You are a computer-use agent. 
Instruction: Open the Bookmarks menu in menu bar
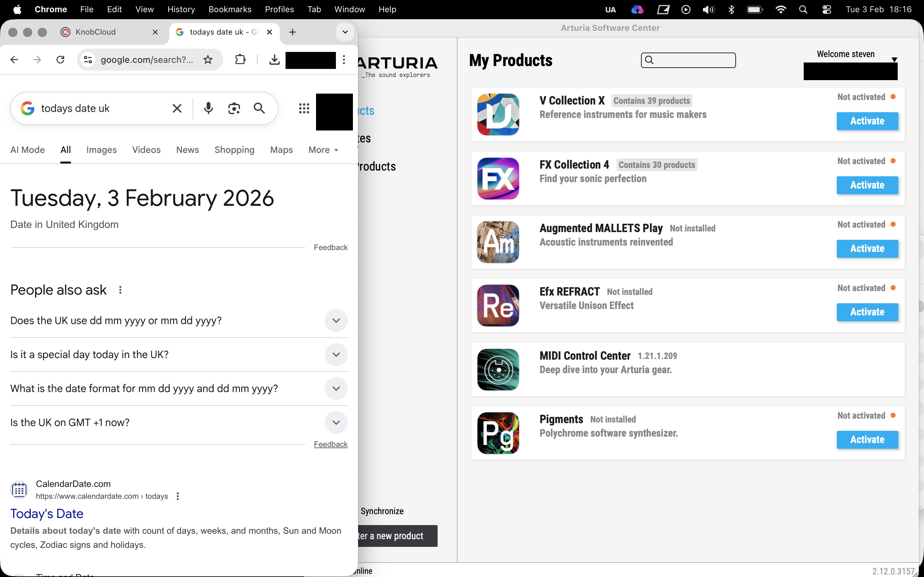pyautogui.click(x=229, y=9)
